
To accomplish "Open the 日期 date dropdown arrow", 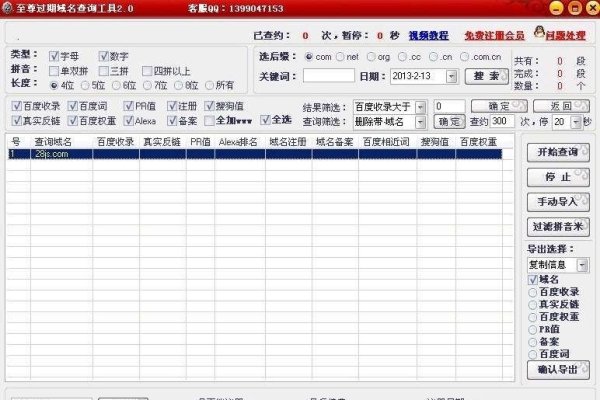I will (452, 76).
